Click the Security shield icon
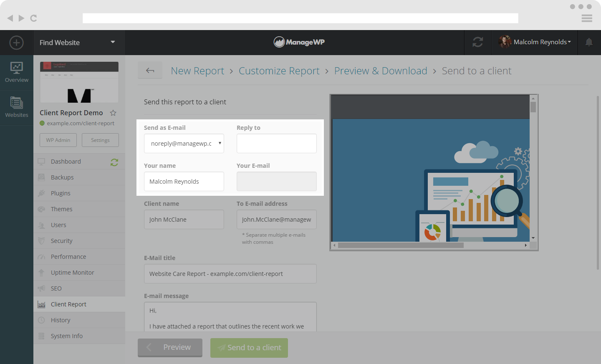The image size is (601, 364). pyautogui.click(x=41, y=241)
